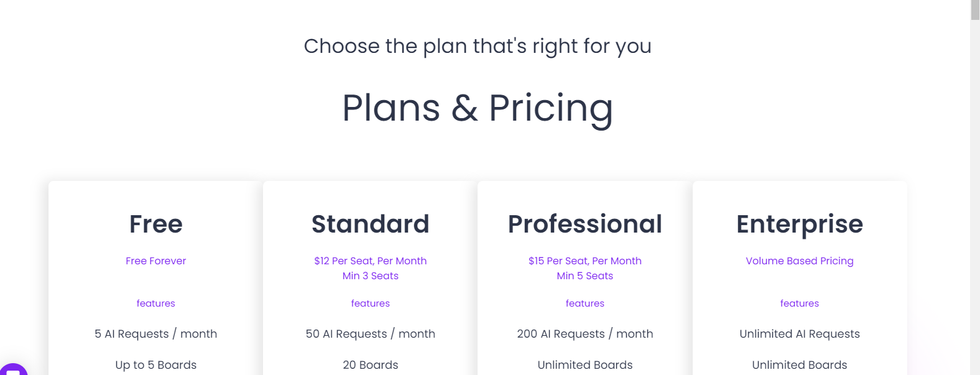Click $15 Per Seat, Per Month text
Viewport: 980px width, 375px height.
click(x=585, y=261)
